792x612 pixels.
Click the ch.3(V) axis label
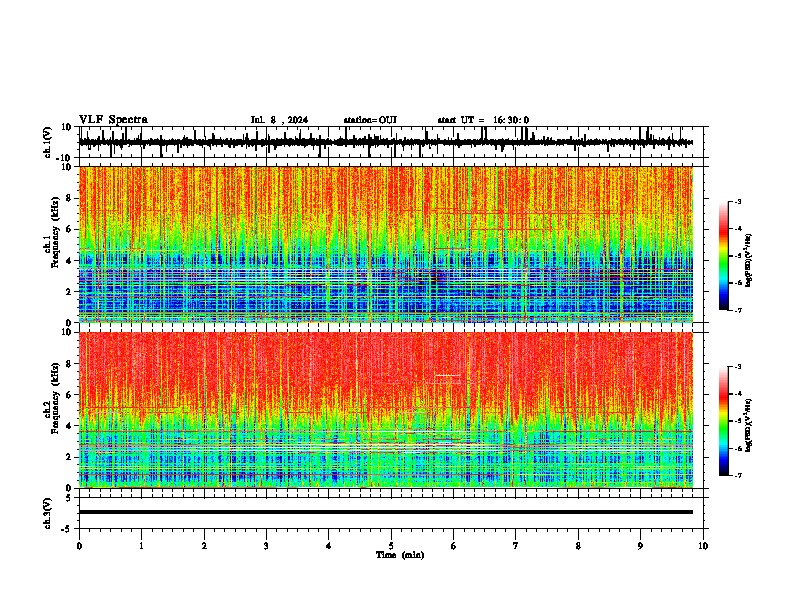point(48,513)
